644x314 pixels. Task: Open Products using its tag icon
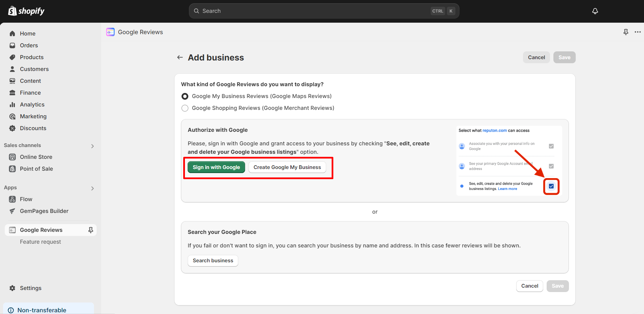[x=12, y=57]
